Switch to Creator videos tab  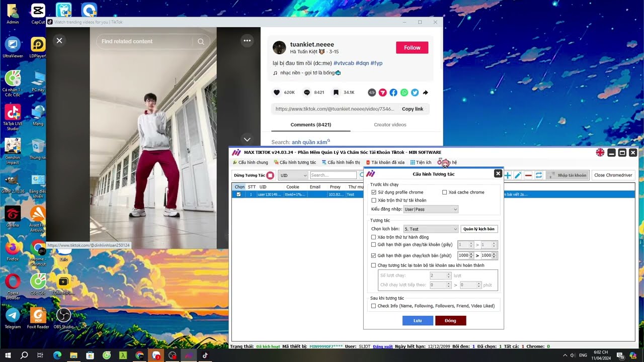pyautogui.click(x=390, y=125)
